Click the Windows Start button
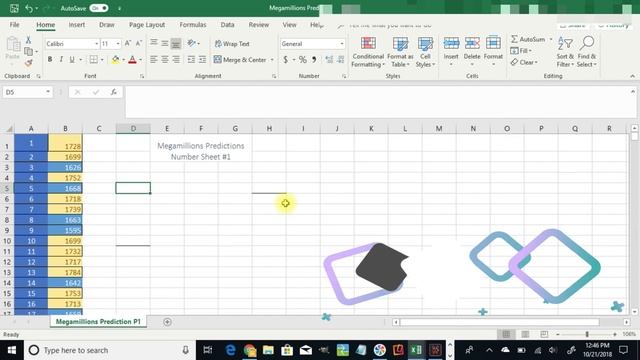The image size is (640, 360). tap(12, 350)
